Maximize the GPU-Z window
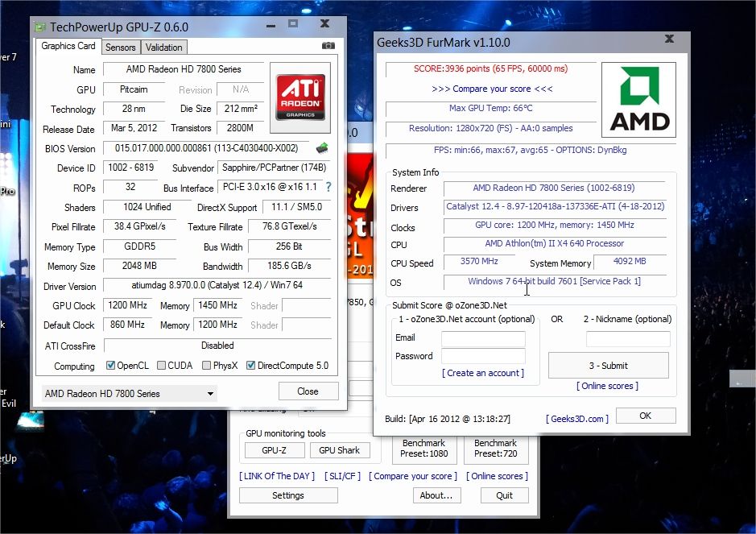Image resolution: width=756 pixels, height=534 pixels. 293,23
